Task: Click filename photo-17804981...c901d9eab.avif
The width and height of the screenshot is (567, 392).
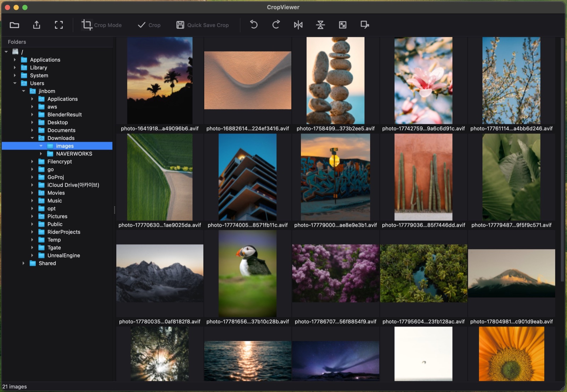Action: click(x=511, y=322)
